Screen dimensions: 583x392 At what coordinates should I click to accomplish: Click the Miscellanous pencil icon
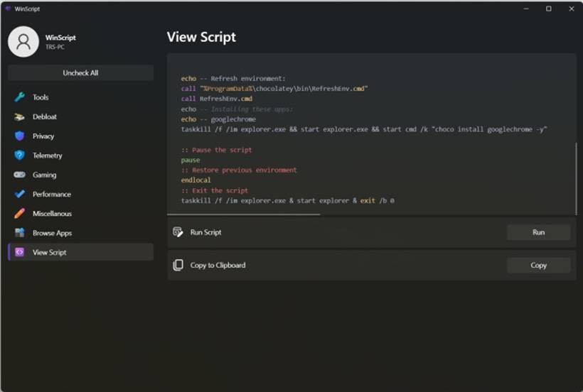(20, 214)
